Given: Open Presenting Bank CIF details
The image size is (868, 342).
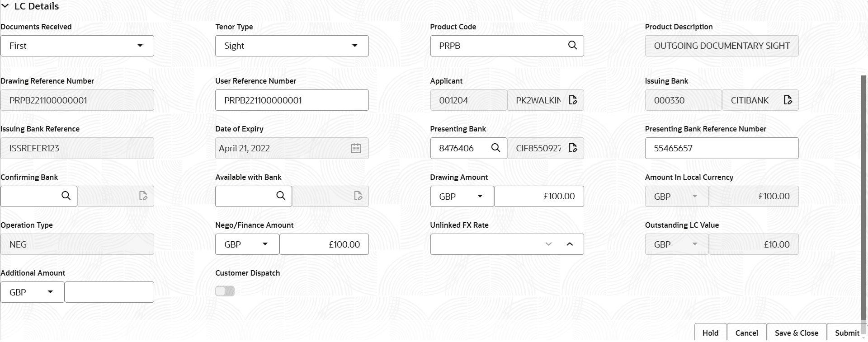Looking at the screenshot, I should 573,148.
